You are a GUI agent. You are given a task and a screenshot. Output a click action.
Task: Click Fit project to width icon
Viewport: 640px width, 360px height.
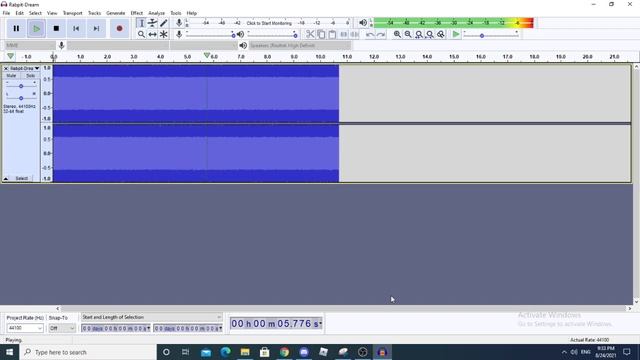click(x=430, y=34)
